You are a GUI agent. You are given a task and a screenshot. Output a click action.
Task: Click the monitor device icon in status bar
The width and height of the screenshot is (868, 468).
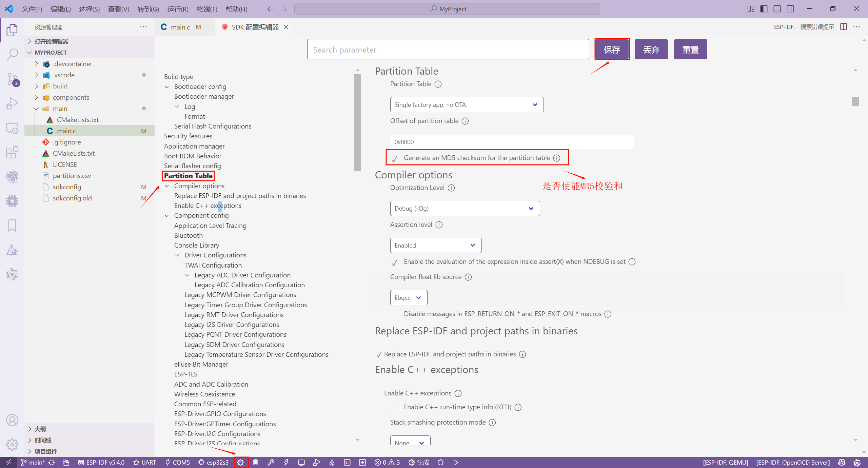301,462
